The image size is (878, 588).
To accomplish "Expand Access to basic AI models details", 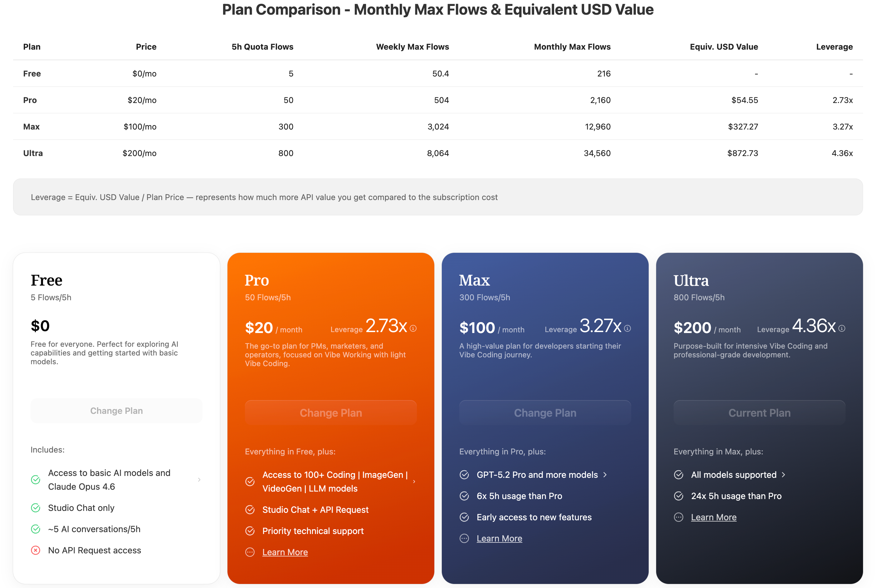I will pos(199,480).
